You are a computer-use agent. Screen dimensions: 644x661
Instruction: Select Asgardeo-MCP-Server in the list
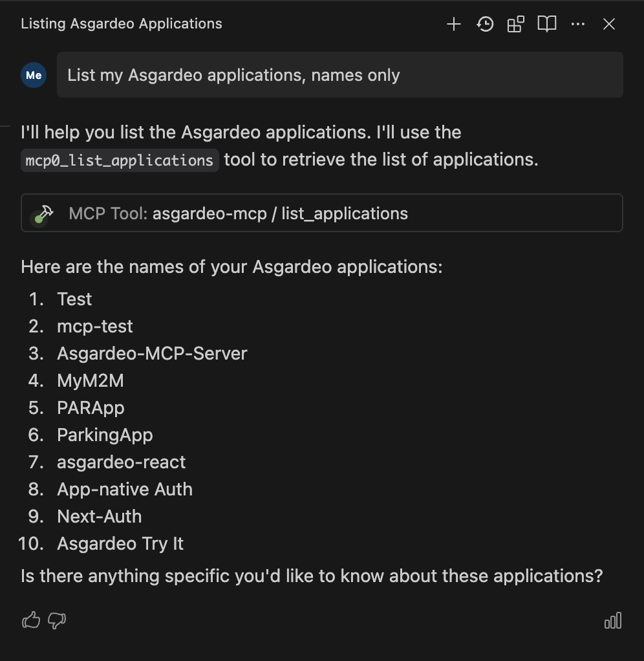(x=152, y=354)
